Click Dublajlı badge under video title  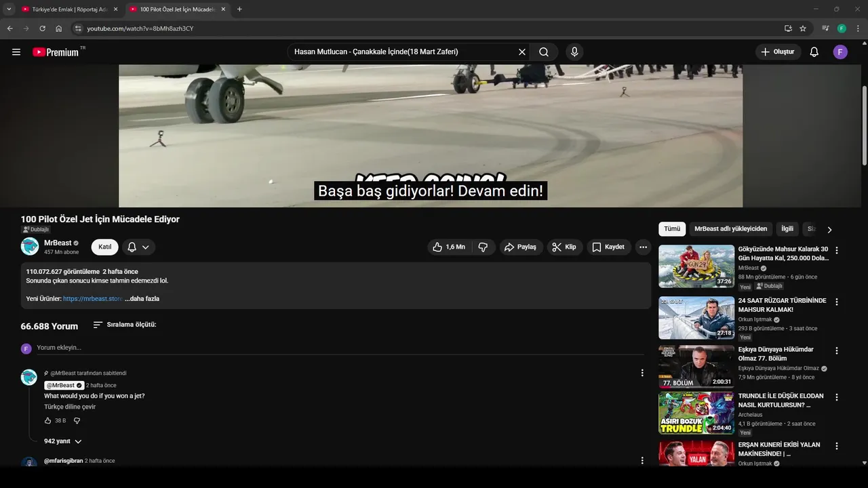click(35, 230)
